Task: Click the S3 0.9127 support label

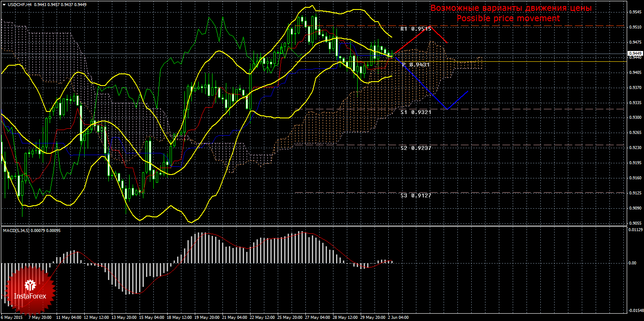Action: click(416, 195)
